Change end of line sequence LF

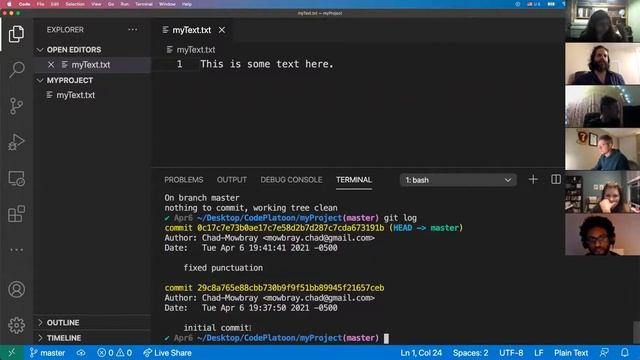(x=539, y=353)
